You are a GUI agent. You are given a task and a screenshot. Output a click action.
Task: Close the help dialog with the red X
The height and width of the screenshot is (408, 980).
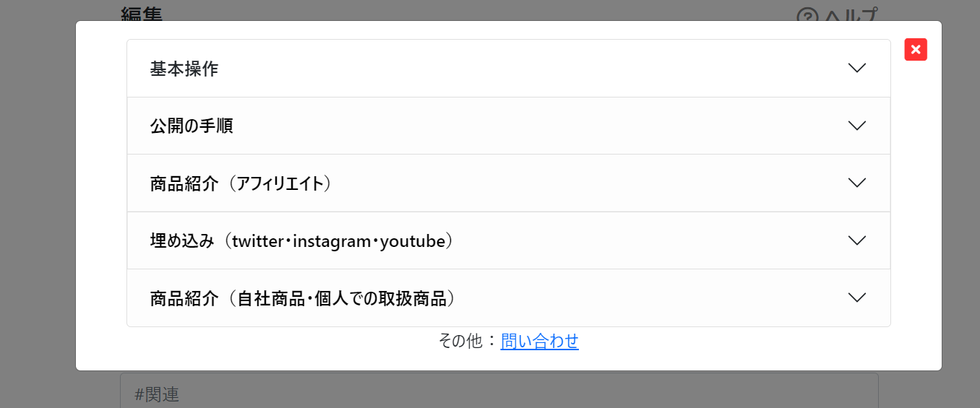click(916, 49)
